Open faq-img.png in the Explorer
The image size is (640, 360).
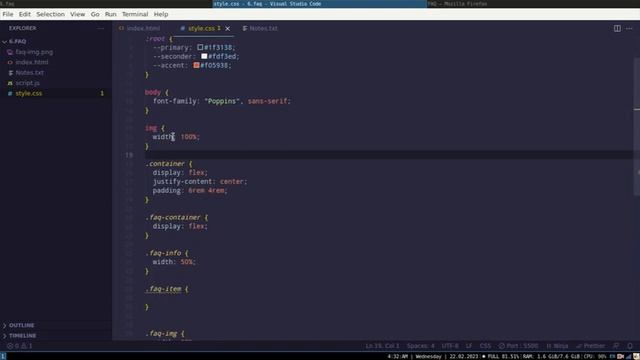pos(34,52)
